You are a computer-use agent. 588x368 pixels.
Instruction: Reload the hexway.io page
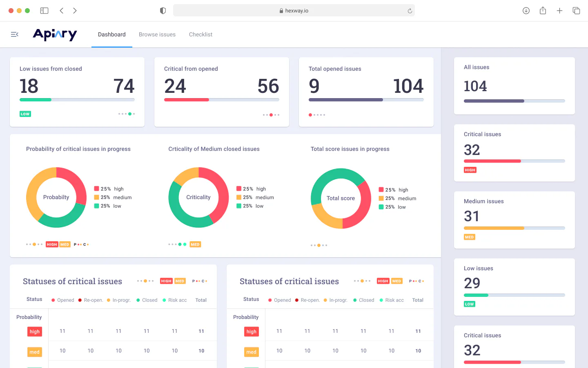[x=410, y=11]
